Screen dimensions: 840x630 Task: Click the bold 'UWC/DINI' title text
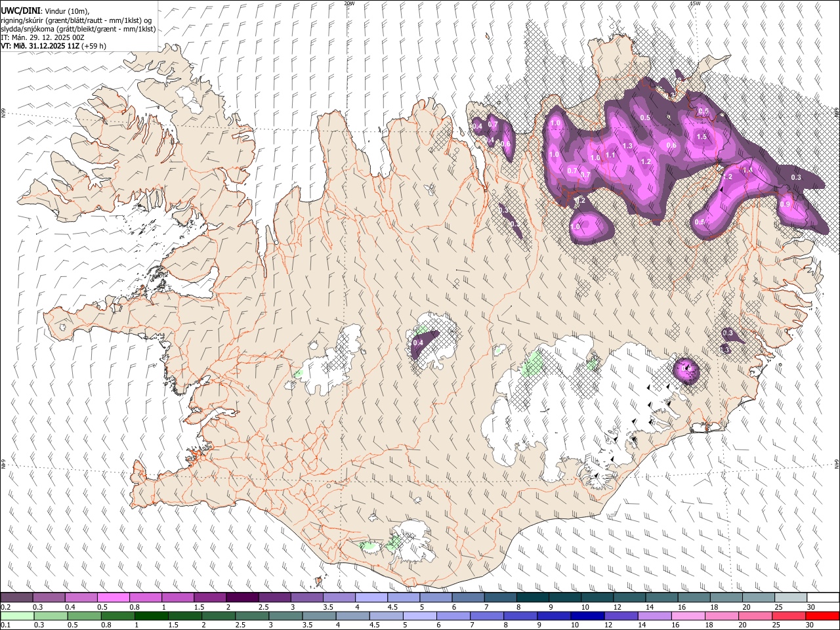pos(20,10)
